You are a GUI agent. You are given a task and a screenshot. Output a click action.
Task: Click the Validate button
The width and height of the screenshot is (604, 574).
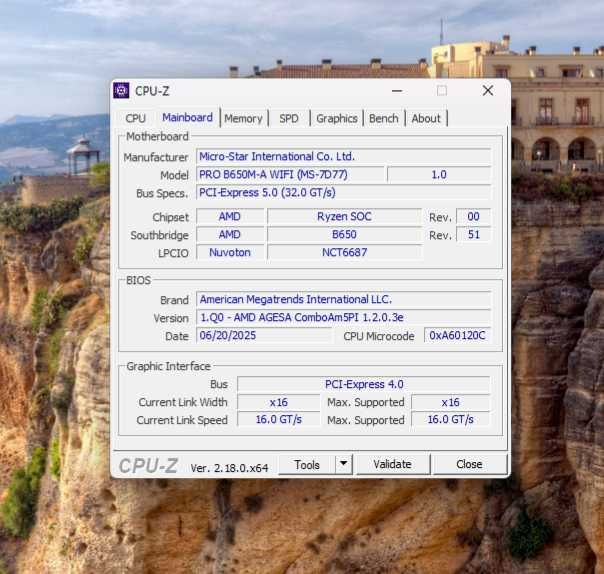point(393,464)
